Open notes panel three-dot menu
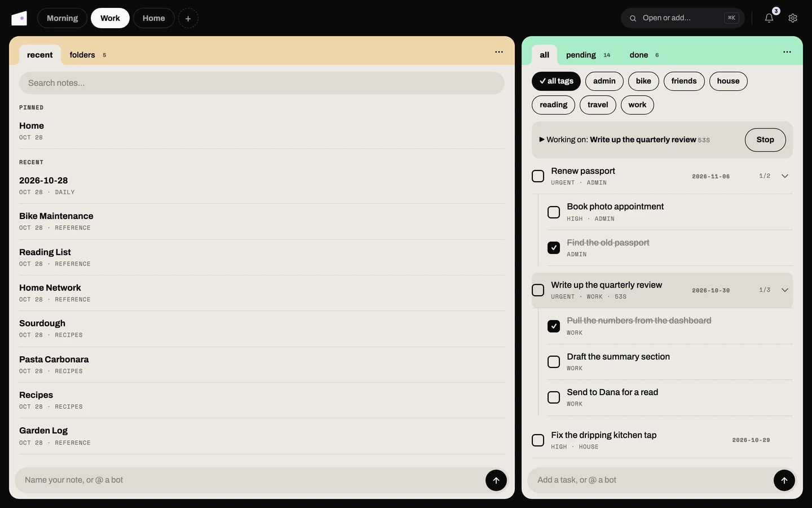 coord(499,52)
